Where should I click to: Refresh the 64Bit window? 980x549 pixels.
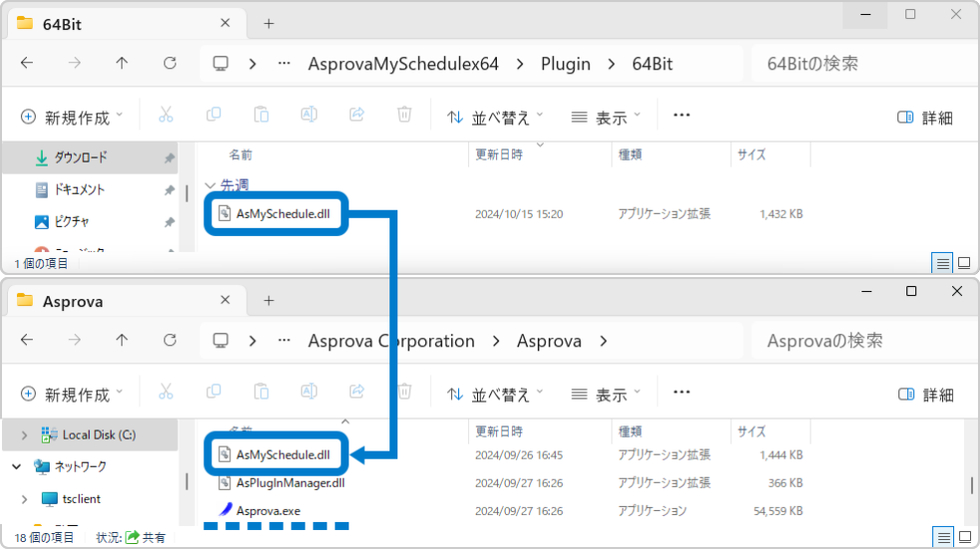click(170, 63)
